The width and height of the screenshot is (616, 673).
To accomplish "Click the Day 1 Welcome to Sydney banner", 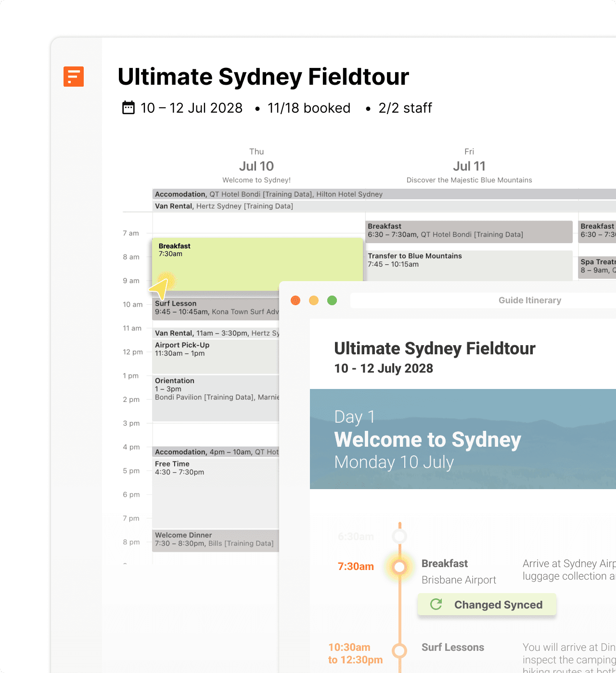I will pos(462,438).
